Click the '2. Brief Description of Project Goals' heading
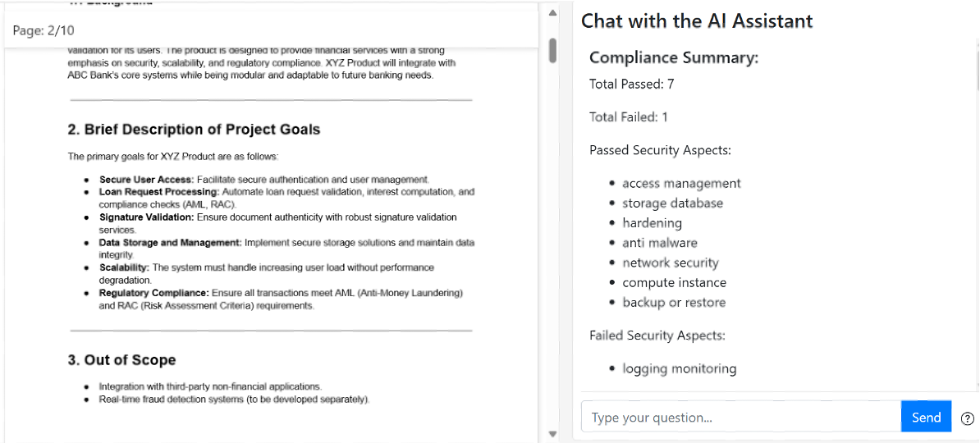Viewport: 980px width, 443px height. pyautogui.click(x=194, y=130)
